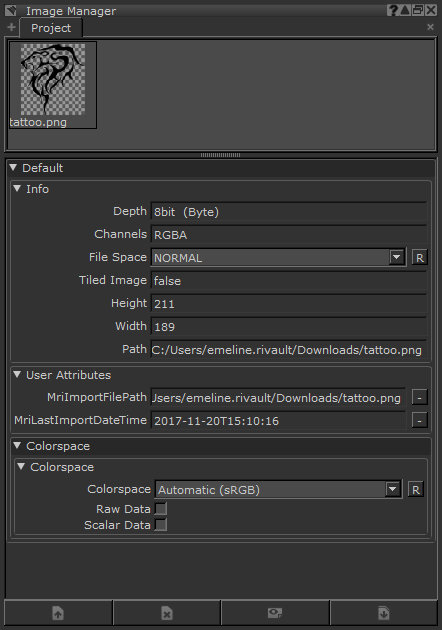Click the remove image file icon button

coord(167,613)
